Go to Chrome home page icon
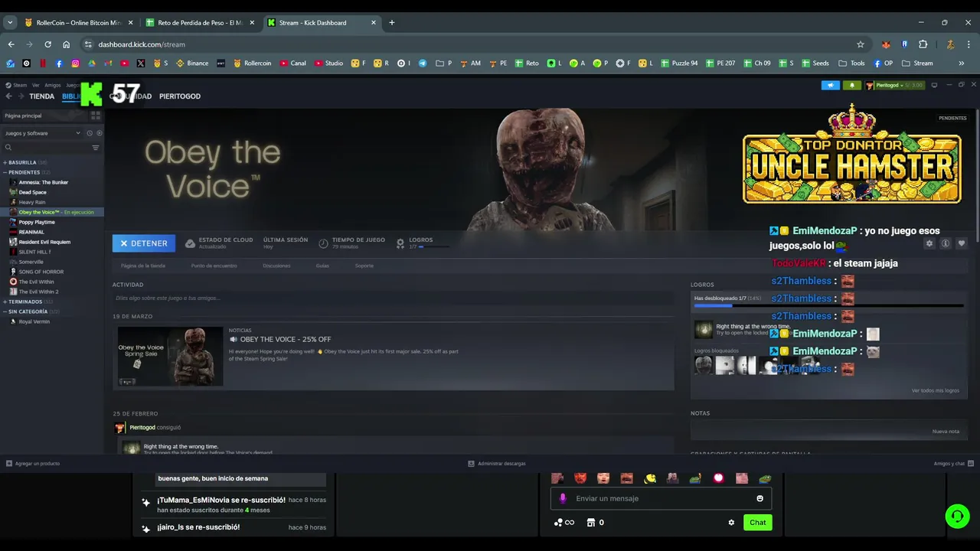 (x=66, y=44)
